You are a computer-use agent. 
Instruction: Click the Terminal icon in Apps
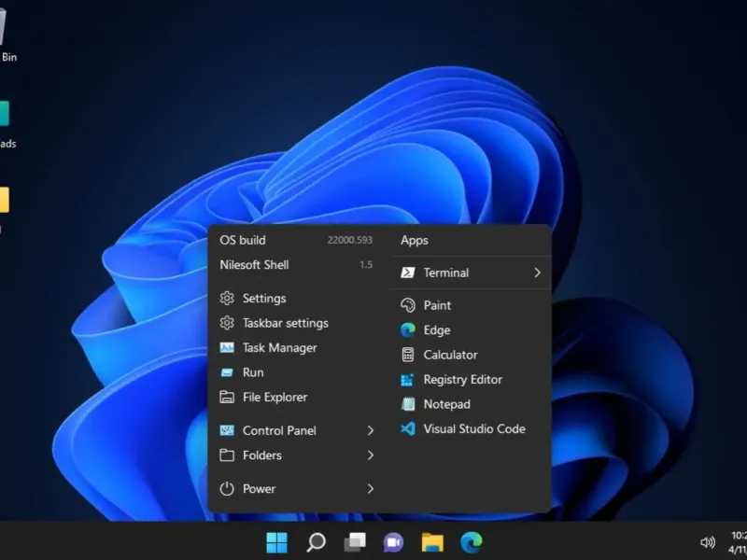(408, 273)
